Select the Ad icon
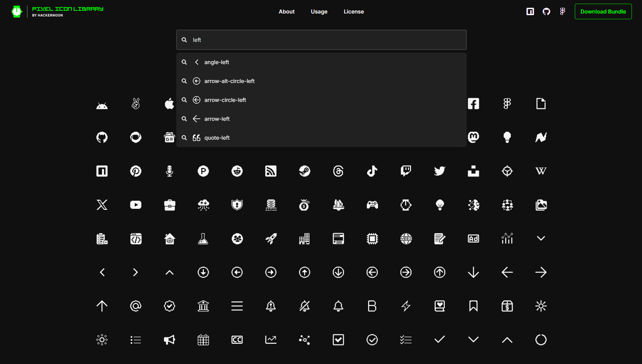642x364 pixels. 473,239
